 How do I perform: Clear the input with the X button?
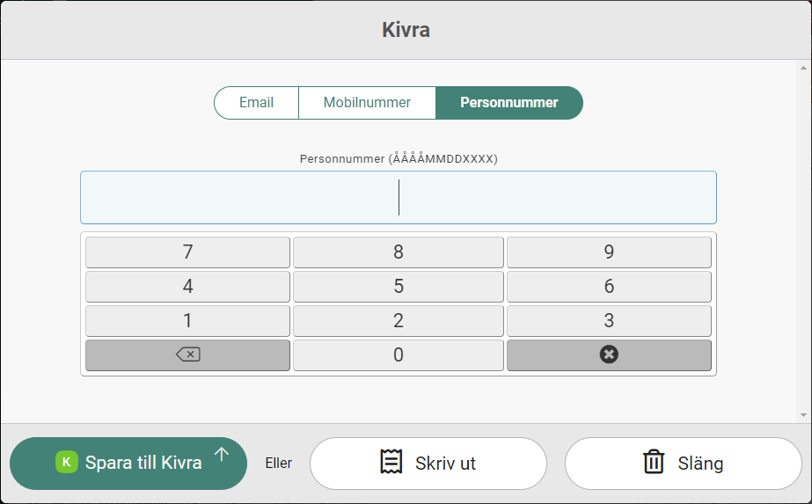[609, 354]
